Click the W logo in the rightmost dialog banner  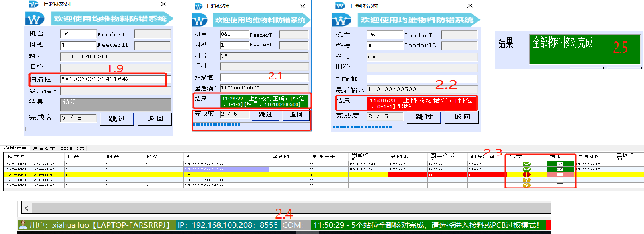point(341,20)
